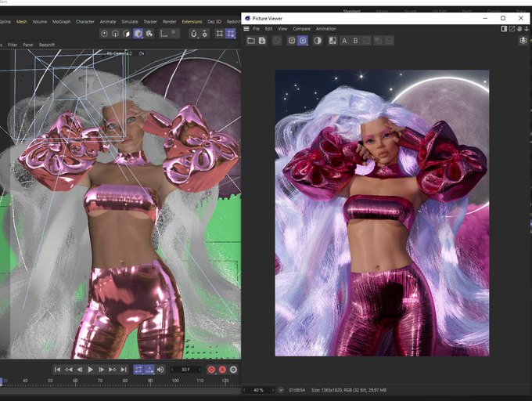Open Picture Viewer hamburger menu
The image size is (532, 401).
point(246,29)
